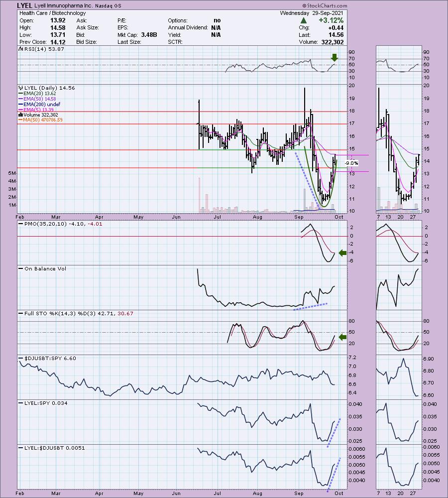Click the Chg value +0.44

(x=336, y=27)
